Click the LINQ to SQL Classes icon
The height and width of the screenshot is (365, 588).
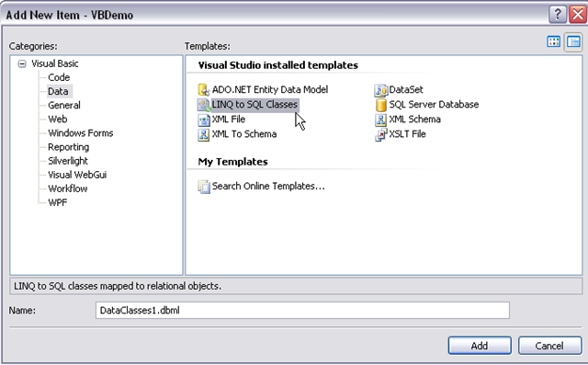(x=204, y=105)
